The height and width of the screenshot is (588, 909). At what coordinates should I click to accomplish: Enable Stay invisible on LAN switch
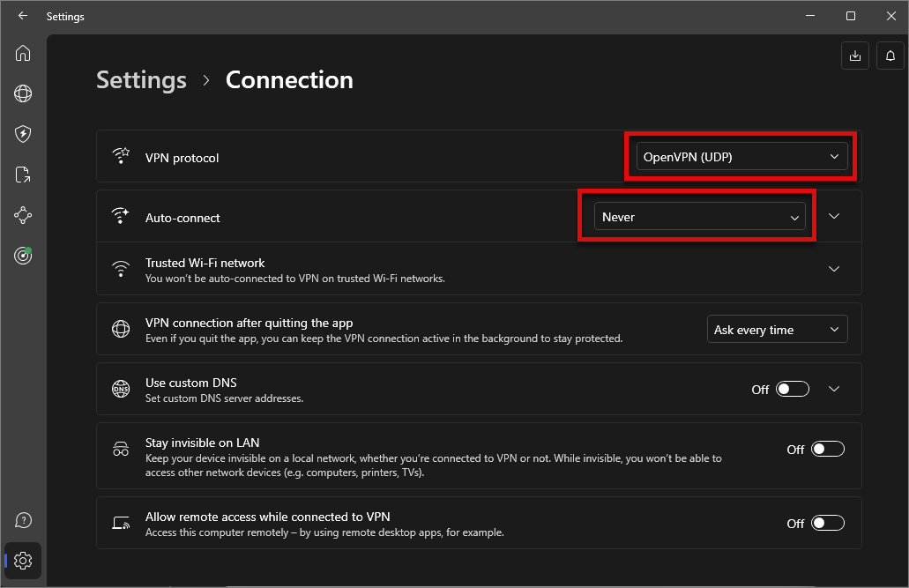(827, 449)
